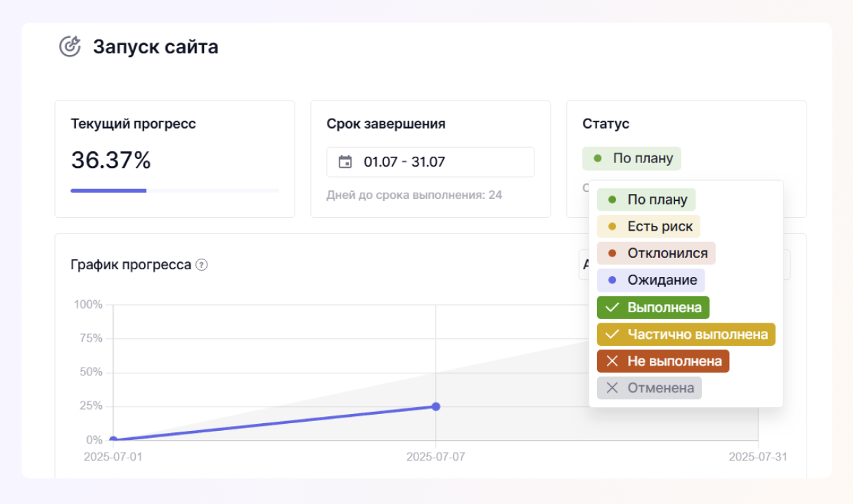Click the help icon beside "График прогресса"
853x504 pixels.
(202, 266)
